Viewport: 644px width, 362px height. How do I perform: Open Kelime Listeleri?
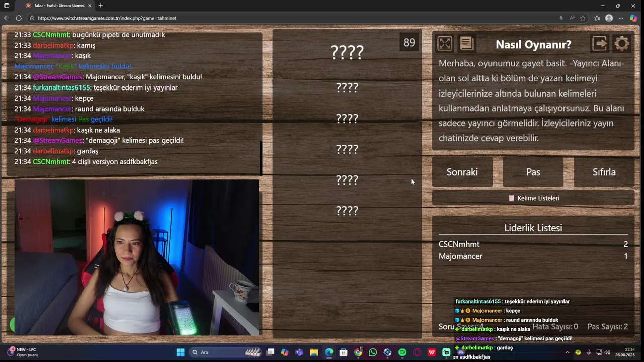tap(533, 198)
